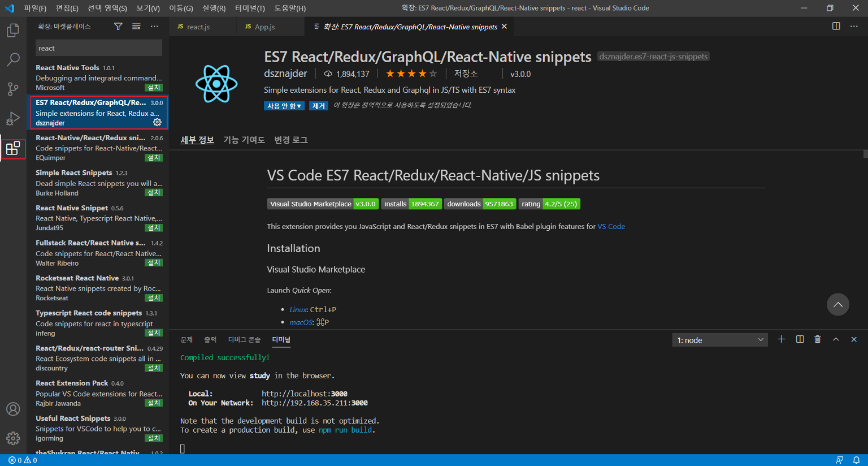
Task: Open the dsznajder publisher link
Action: tap(285, 74)
